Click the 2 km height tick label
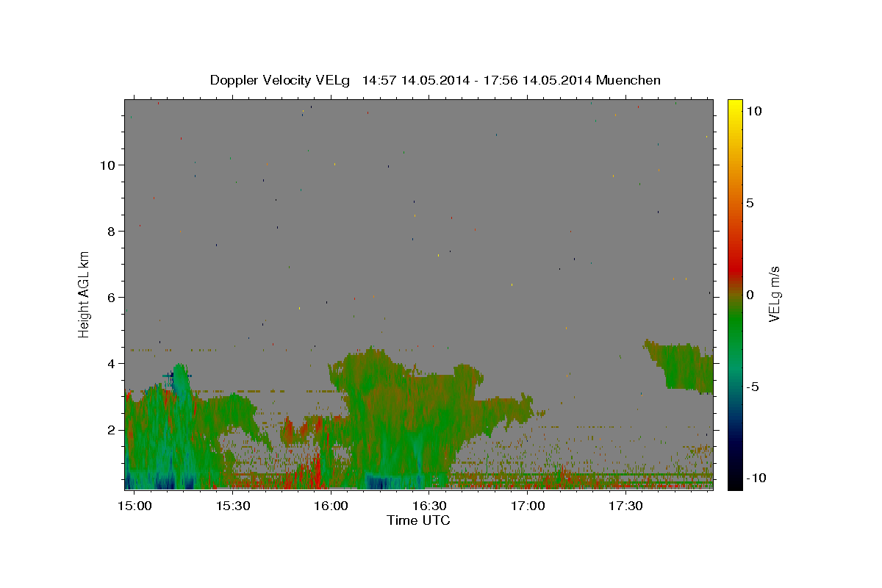Screen dimensions: 882x588 tap(111, 430)
